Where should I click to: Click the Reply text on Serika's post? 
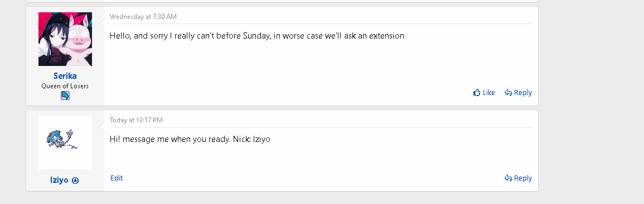(523, 93)
